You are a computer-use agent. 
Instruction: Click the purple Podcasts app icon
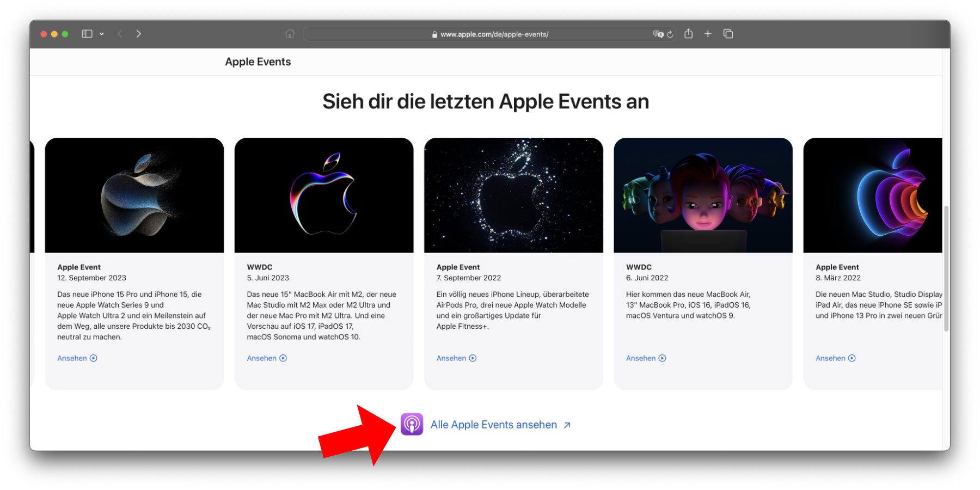[x=412, y=424]
